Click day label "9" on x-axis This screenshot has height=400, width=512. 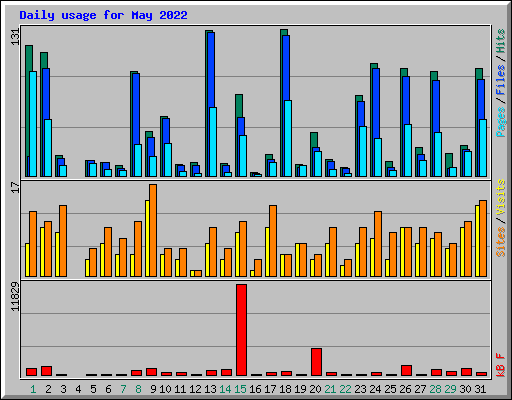[153, 389]
